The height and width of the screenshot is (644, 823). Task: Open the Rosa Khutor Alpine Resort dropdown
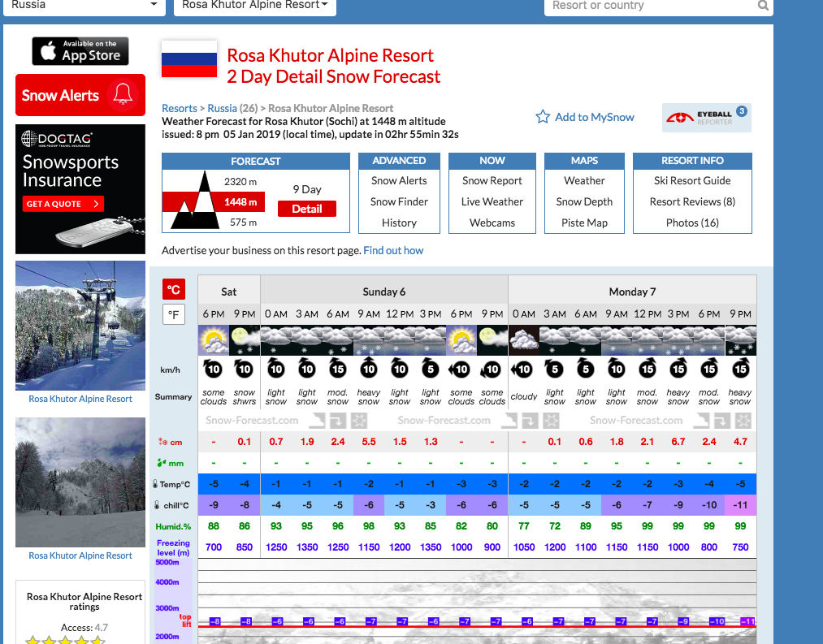click(x=255, y=5)
